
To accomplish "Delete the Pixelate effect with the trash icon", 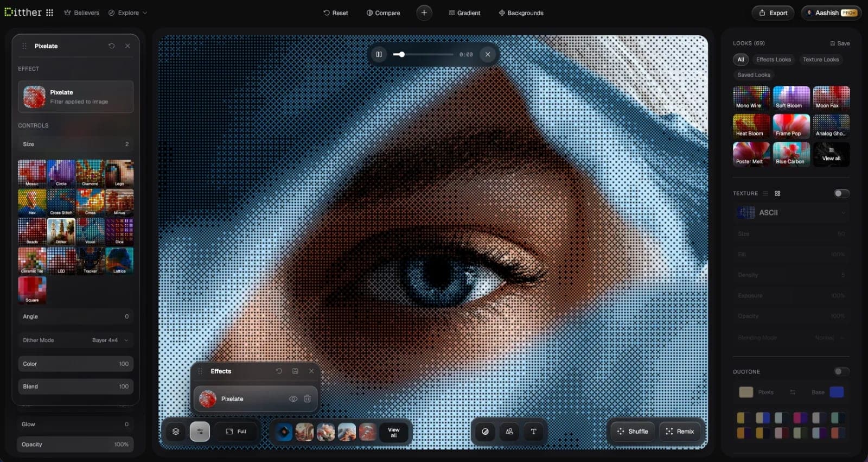I will [x=308, y=399].
